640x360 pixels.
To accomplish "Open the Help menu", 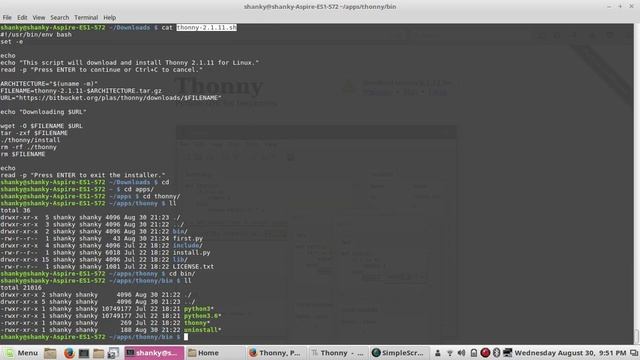I will (x=109, y=18).
